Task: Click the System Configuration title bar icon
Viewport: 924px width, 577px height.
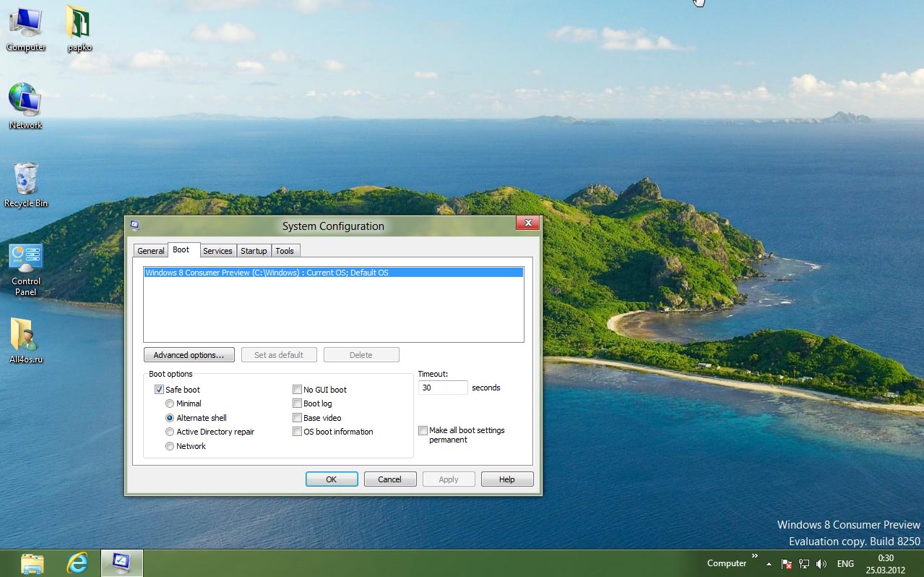Action: (134, 225)
